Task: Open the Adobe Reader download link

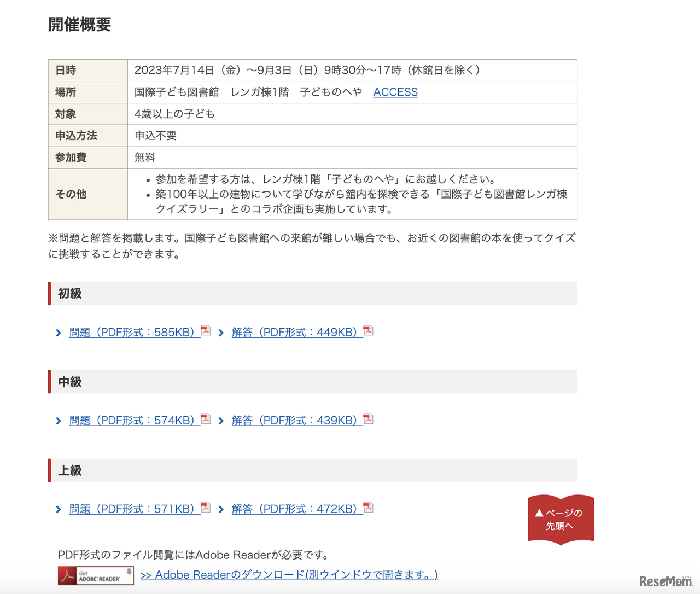Action: pos(289,575)
